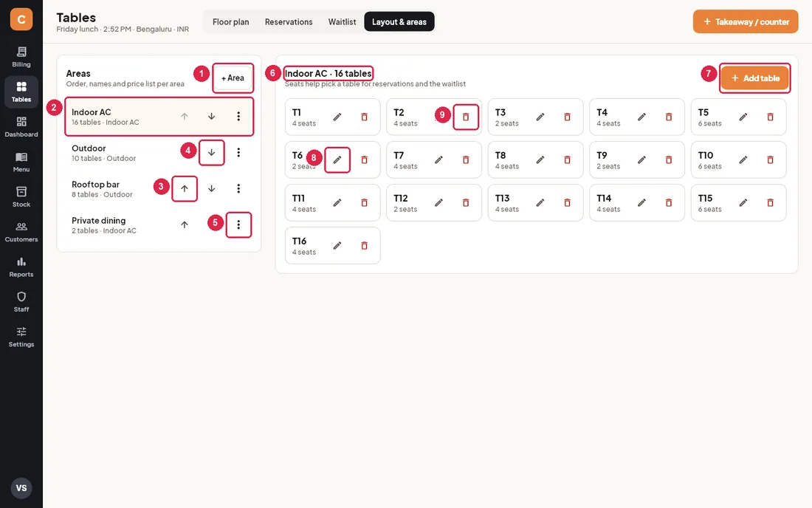The width and height of the screenshot is (812, 508).
Task: Open the Waitlist tab
Action: [342, 21]
